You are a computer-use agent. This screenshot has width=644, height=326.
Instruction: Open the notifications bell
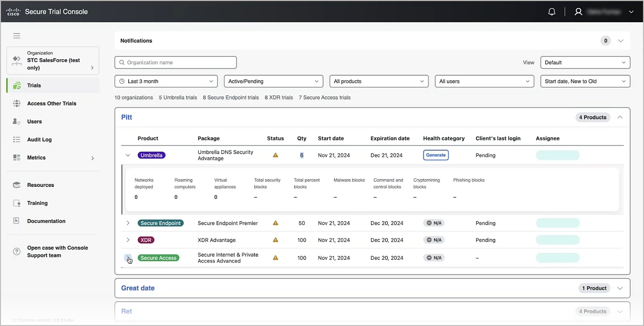[552, 12]
